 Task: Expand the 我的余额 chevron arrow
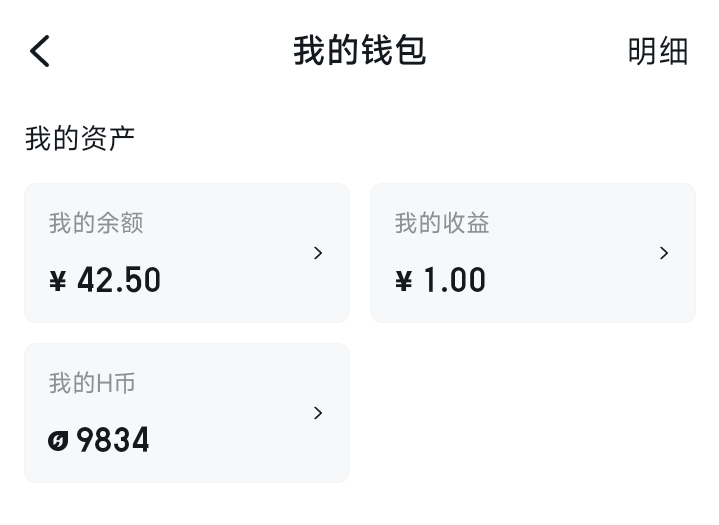coord(318,253)
